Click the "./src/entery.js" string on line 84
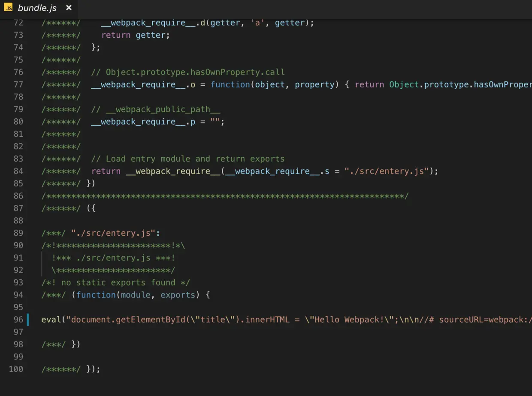The image size is (532, 396). pyautogui.click(x=387, y=171)
